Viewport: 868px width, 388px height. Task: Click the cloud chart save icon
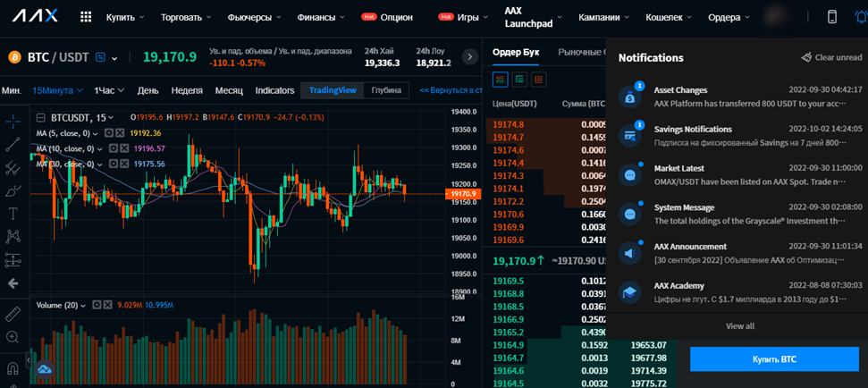pos(45,368)
